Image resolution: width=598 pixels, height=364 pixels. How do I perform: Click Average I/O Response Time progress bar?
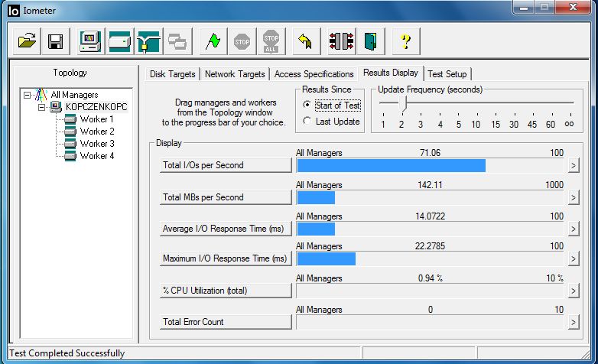point(430,229)
